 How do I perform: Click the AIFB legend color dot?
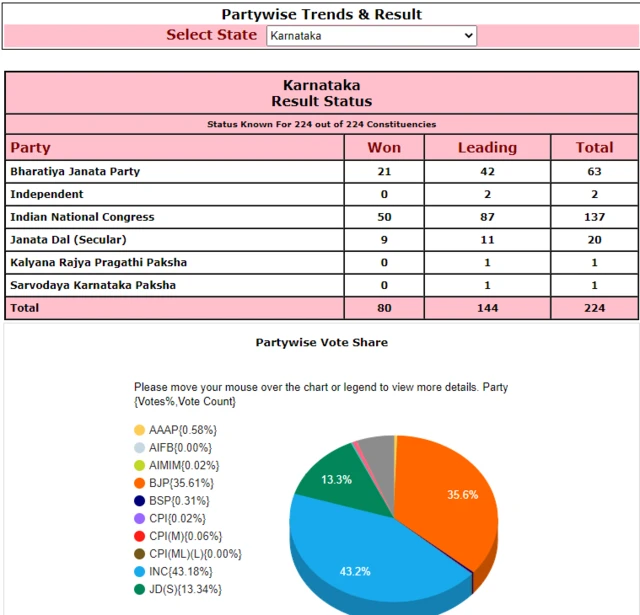(139, 448)
